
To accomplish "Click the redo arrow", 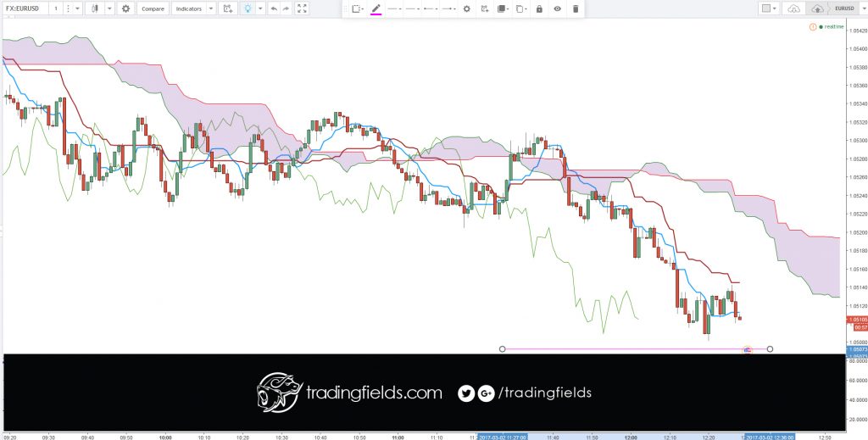I will (286, 8).
